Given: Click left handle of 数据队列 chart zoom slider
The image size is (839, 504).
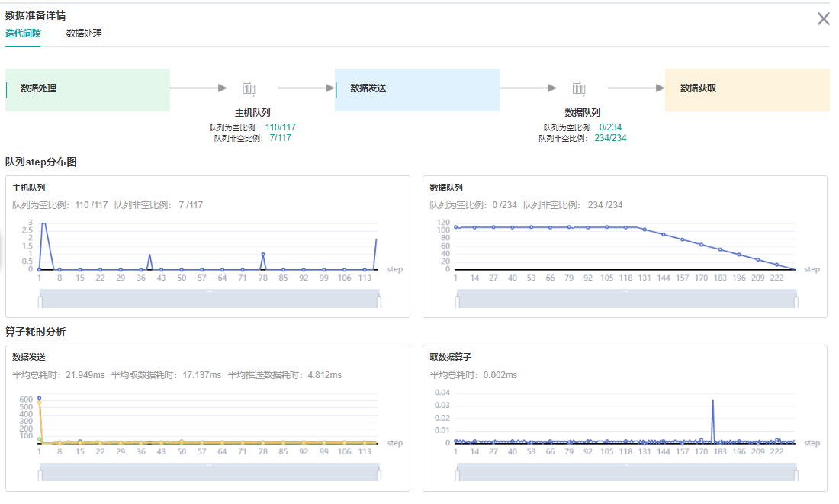Looking at the screenshot, I should pyautogui.click(x=456, y=302).
